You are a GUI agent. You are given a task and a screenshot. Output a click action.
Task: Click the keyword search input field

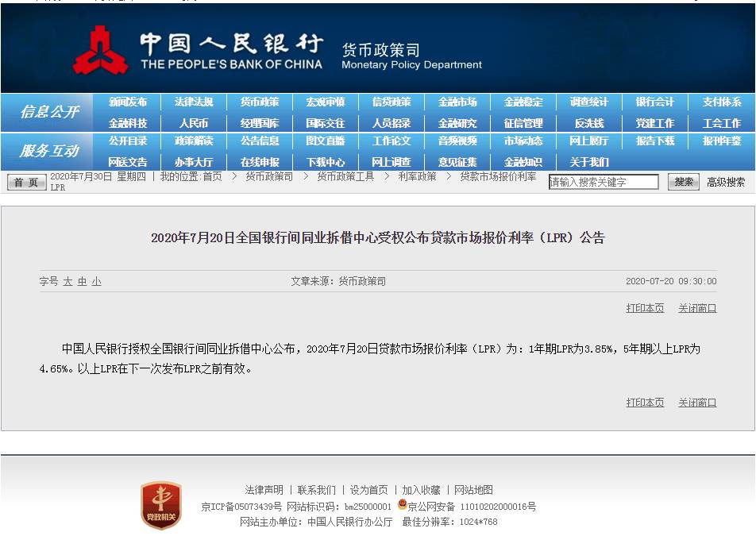604,182
